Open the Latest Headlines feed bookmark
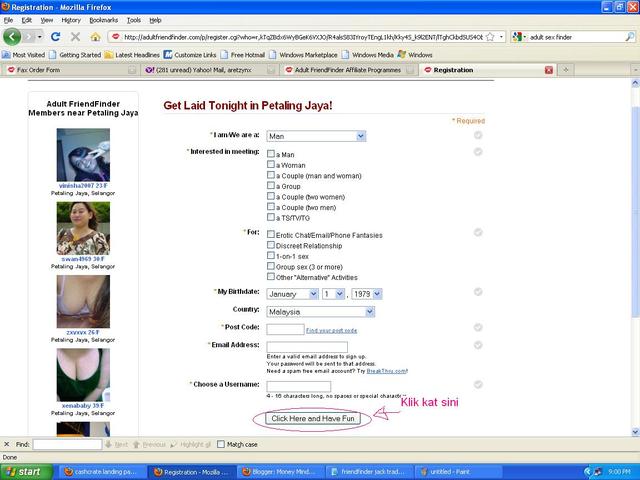The height and width of the screenshot is (480, 640). (132, 55)
